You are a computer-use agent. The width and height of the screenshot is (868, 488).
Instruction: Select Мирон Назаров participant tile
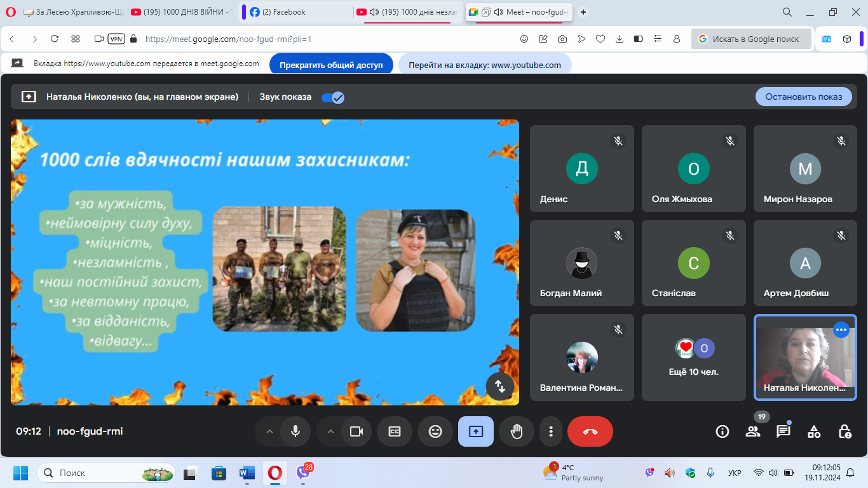tap(806, 168)
